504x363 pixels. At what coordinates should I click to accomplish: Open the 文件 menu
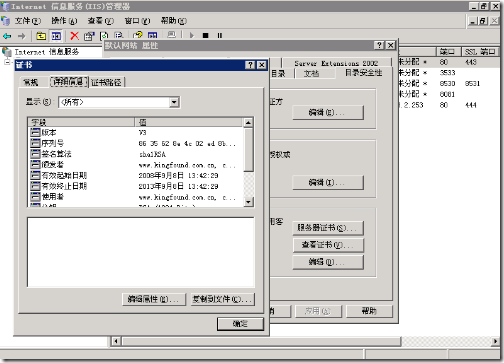click(x=27, y=21)
